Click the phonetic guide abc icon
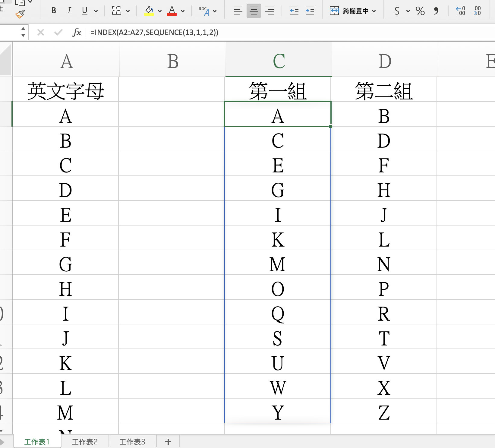This screenshot has height=448, width=495. point(204,11)
